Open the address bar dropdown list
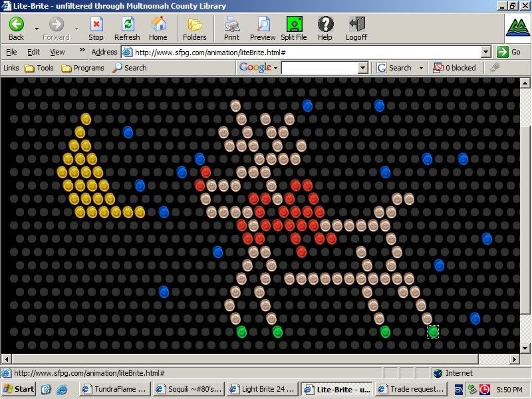Image resolution: width=532 pixels, height=399 pixels. (x=486, y=53)
